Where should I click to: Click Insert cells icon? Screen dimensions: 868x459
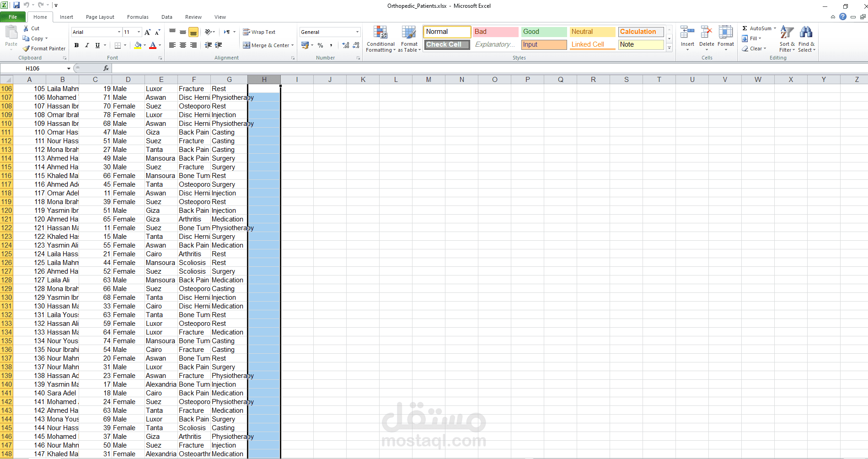[687, 33]
